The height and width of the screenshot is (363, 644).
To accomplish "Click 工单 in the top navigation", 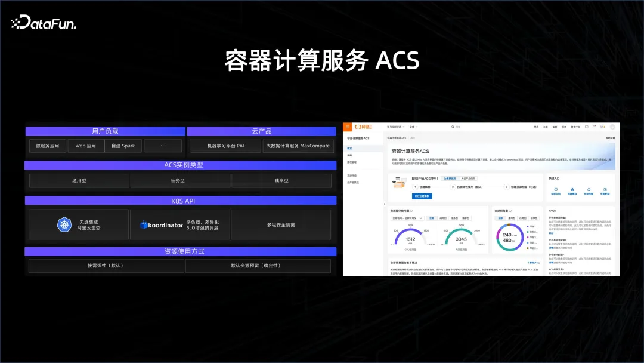I will 545,126.
